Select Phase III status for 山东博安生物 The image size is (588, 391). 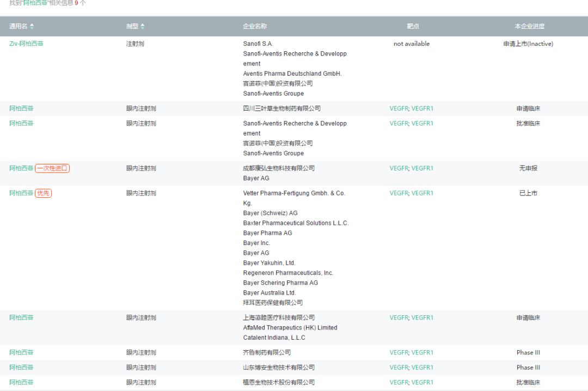click(528, 368)
